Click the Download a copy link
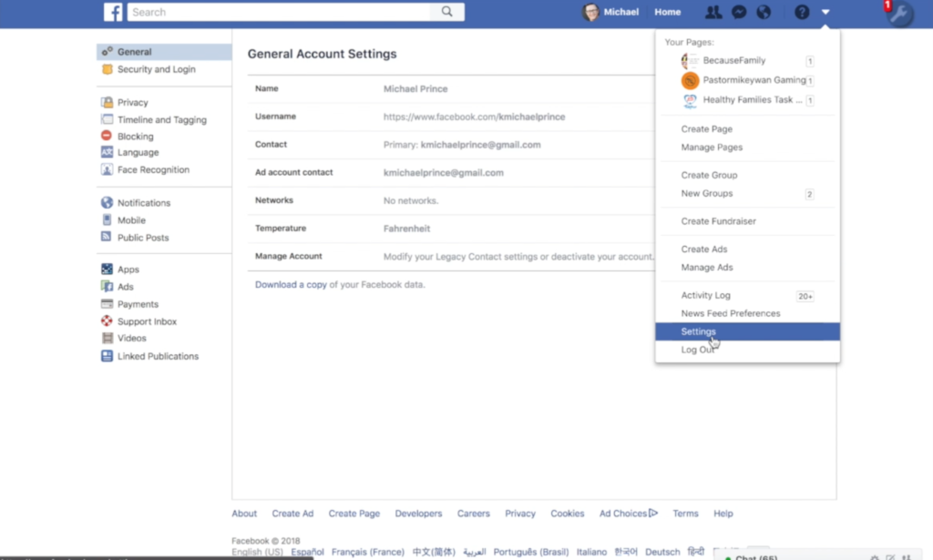Screen dimensions: 933x560 pos(291,285)
